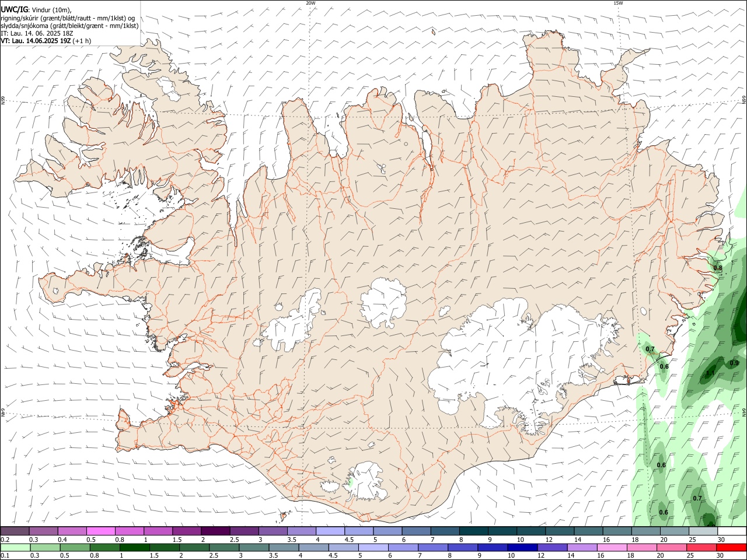Click the dark teal 8 swatch in the upper legend row

(474, 531)
